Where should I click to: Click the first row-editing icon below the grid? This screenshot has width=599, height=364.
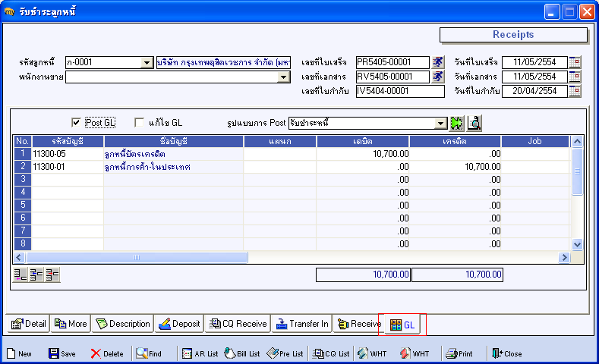coord(20,275)
